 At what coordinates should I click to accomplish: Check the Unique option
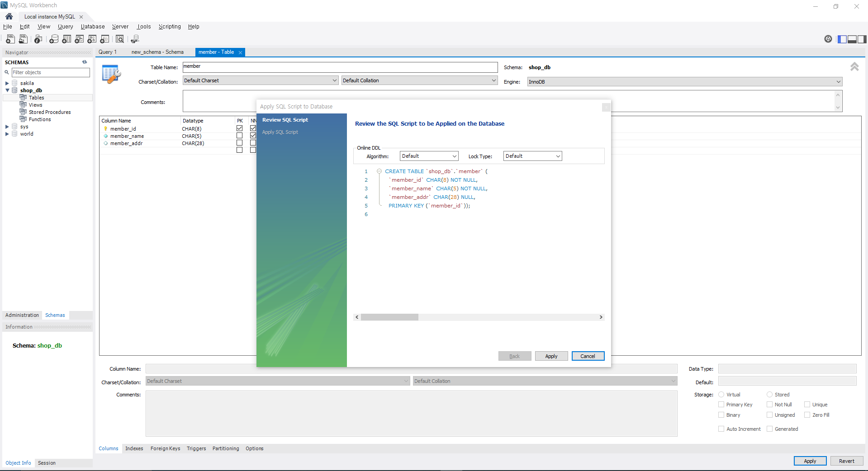(x=807, y=405)
